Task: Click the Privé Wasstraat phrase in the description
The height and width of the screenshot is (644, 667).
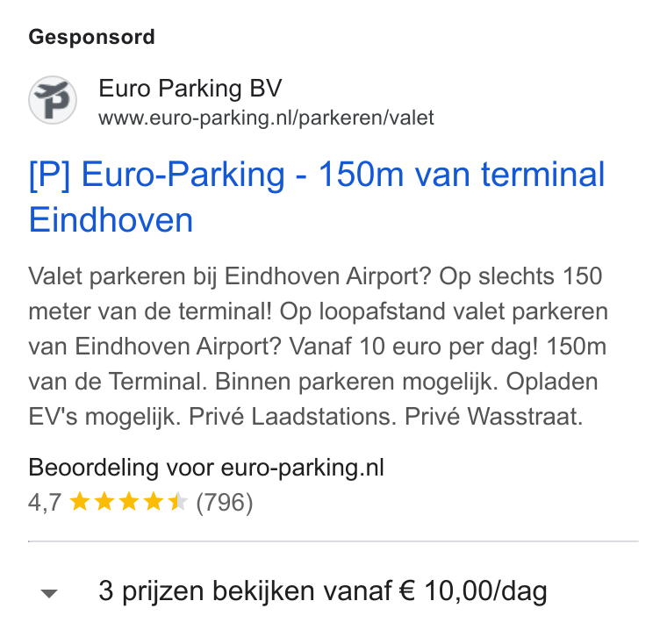Action: [493, 416]
